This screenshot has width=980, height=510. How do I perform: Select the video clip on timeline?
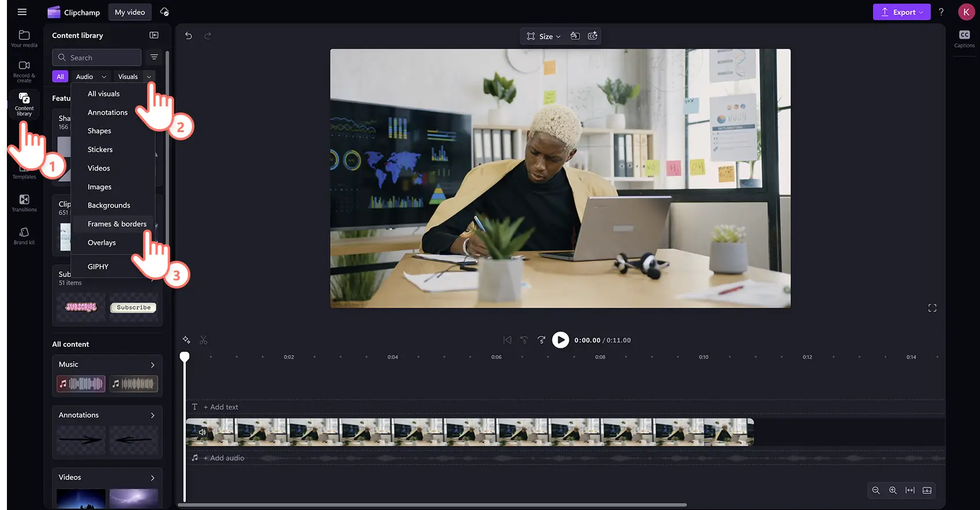pyautogui.click(x=470, y=432)
